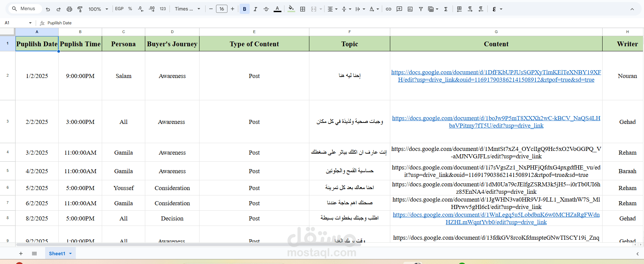Click the Merge cells icon

(314, 9)
